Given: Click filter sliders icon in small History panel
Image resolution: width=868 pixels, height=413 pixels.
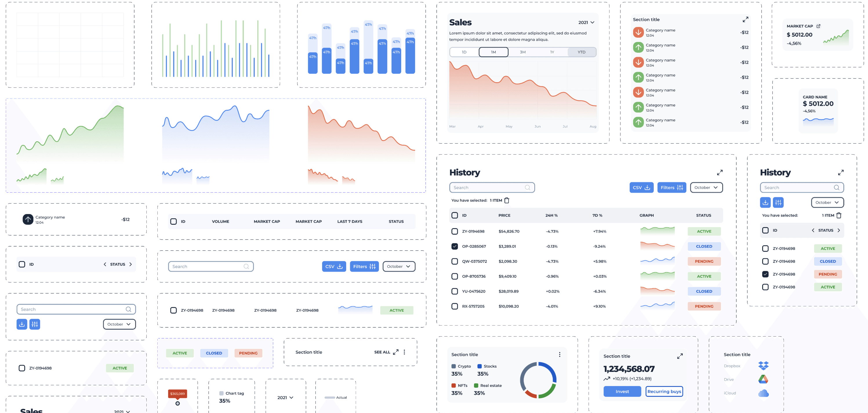Looking at the screenshot, I should pyautogui.click(x=778, y=202).
